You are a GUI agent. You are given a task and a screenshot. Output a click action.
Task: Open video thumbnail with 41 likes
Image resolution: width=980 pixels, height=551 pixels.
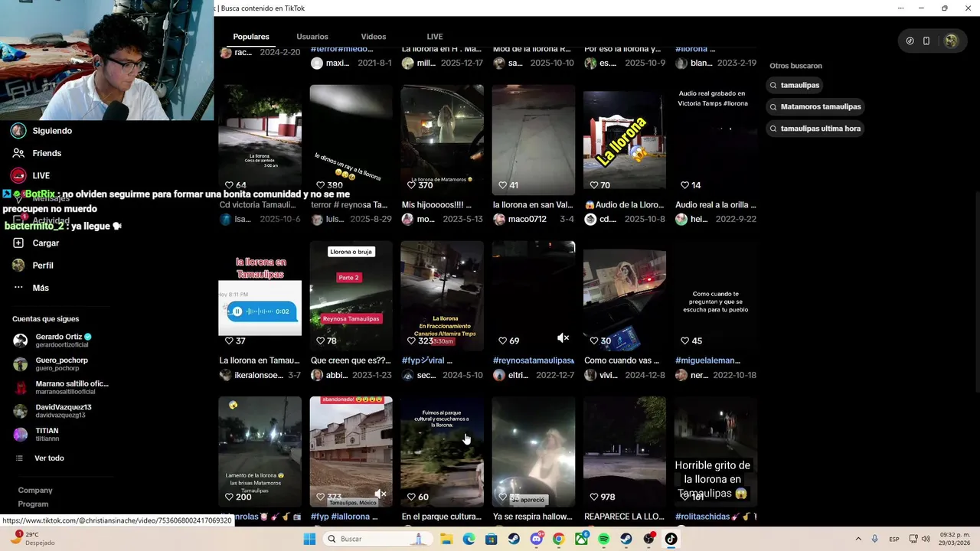coord(533,140)
